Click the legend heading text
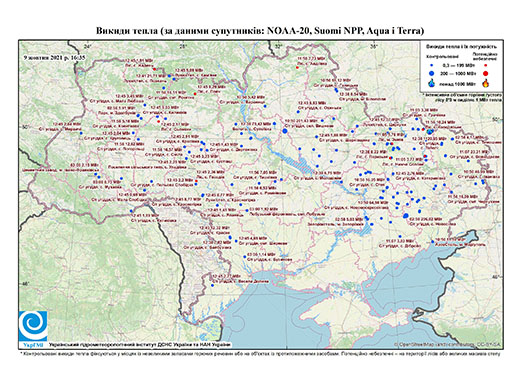The image size is (520, 368). tap(461, 47)
